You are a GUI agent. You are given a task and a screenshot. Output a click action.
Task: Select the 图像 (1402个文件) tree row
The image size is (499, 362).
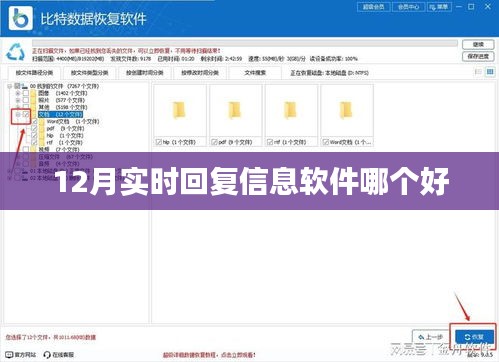pos(63,93)
